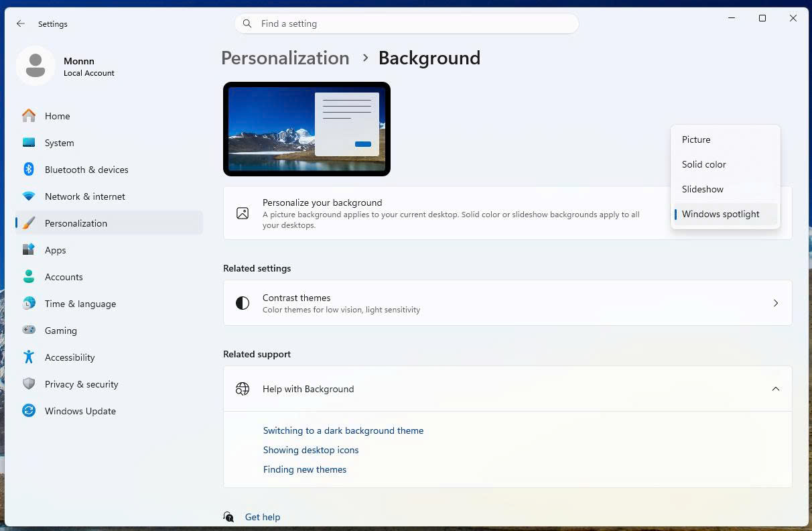Viewport: 812px width, 531px height.
Task: Open Network & internet page
Action: [109, 196]
